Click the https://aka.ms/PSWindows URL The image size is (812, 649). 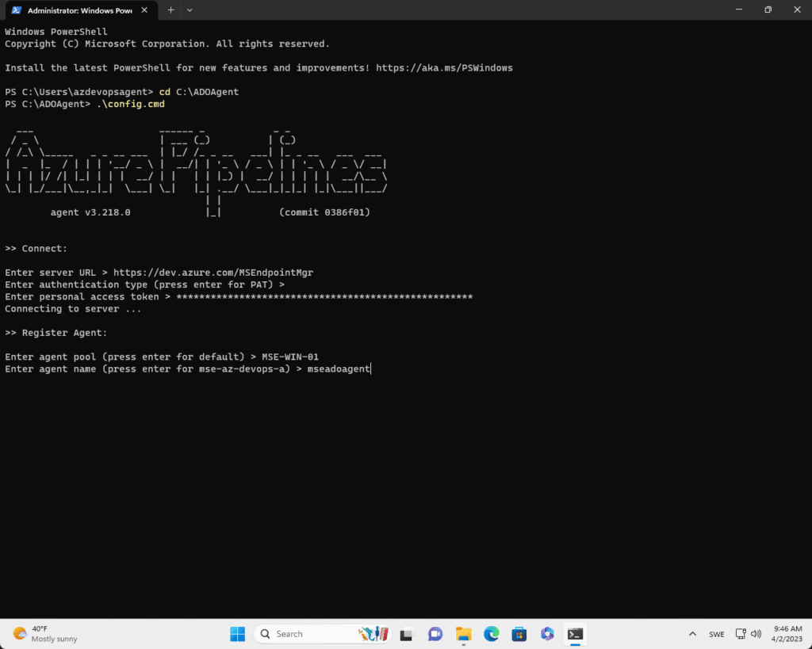tap(444, 68)
